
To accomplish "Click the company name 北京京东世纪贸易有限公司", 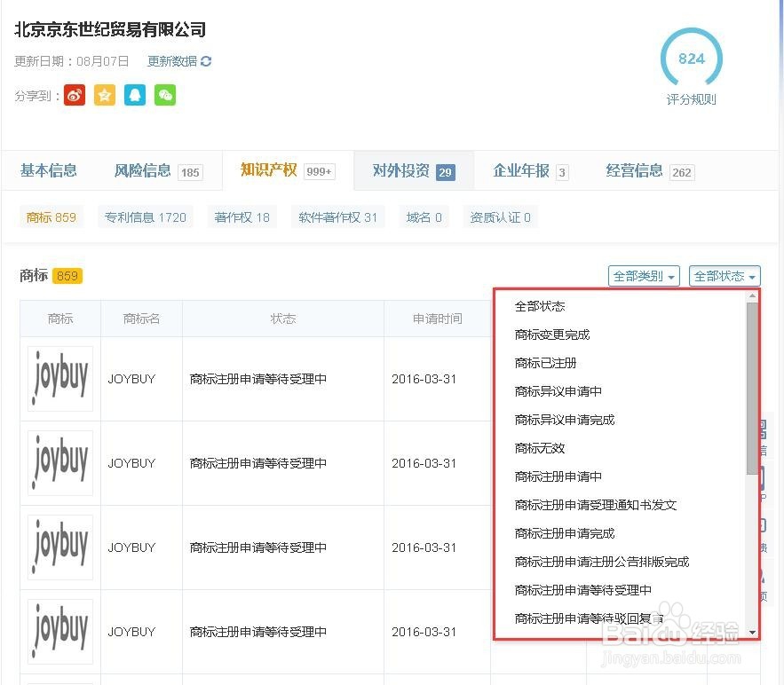I will pyautogui.click(x=110, y=29).
